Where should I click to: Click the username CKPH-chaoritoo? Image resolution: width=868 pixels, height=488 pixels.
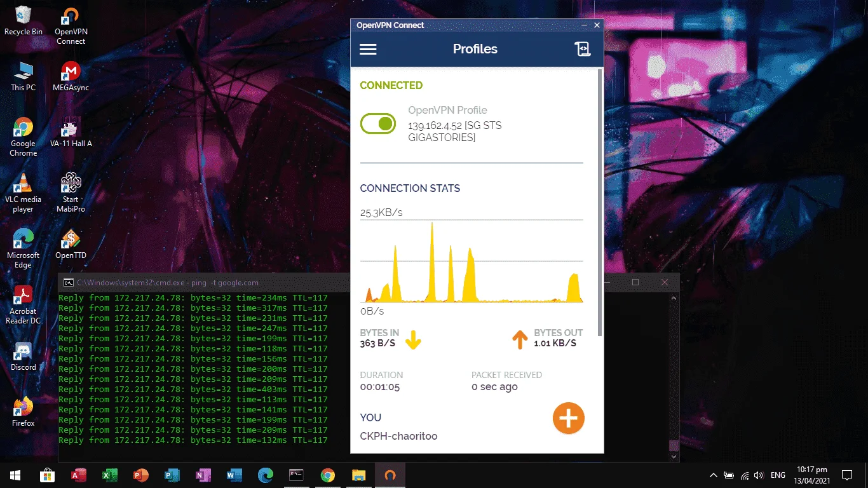[x=398, y=437]
